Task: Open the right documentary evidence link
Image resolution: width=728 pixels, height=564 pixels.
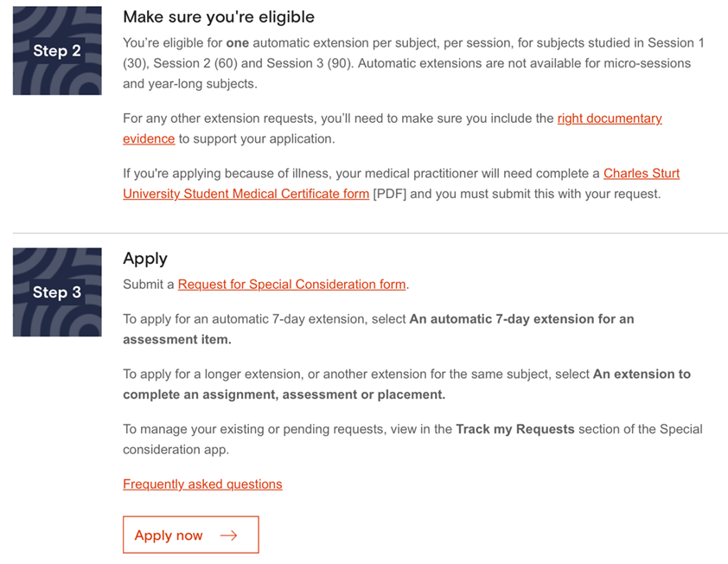Action: (x=609, y=119)
